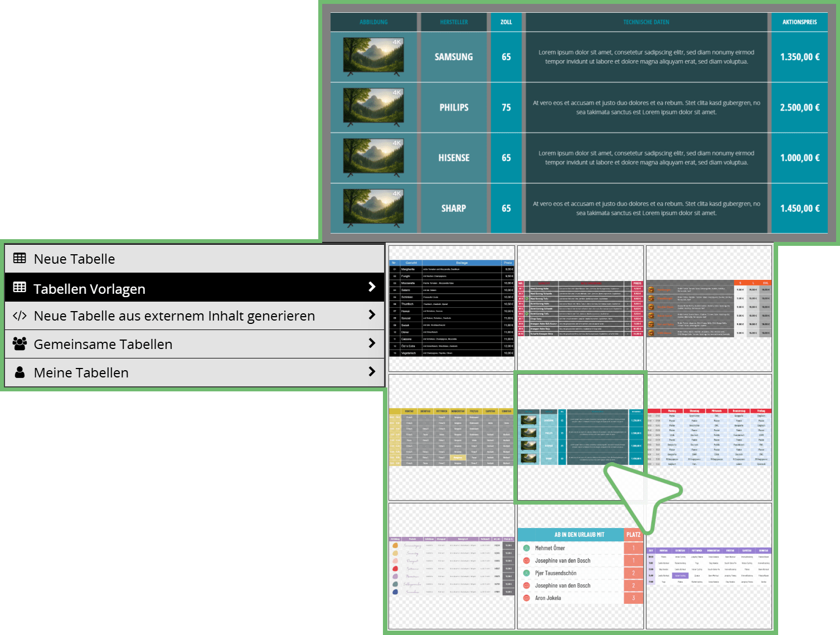Click the TV image in the HISENSE row

coord(373,158)
